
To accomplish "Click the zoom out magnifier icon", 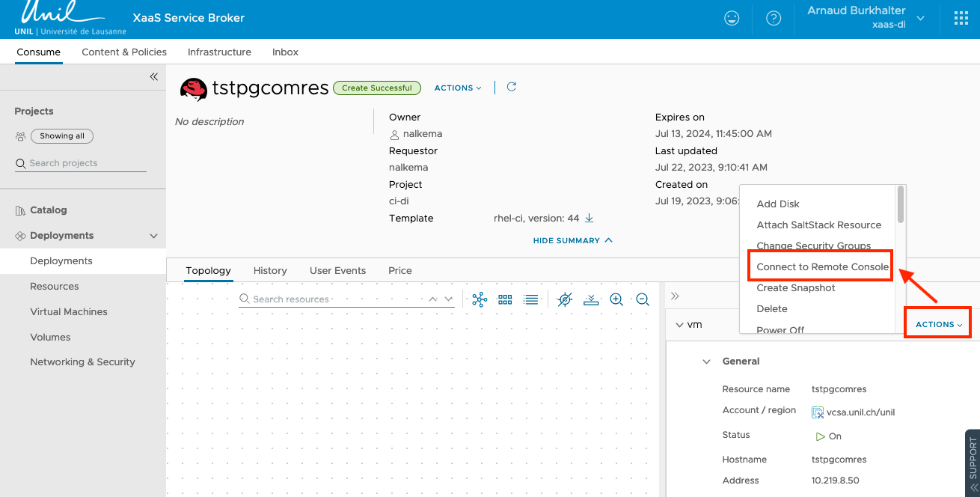I will click(x=643, y=299).
